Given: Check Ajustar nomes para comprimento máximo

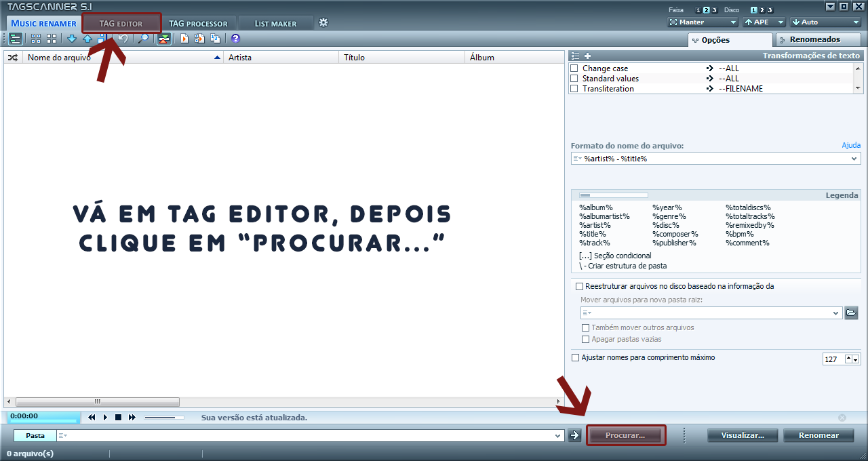Looking at the screenshot, I should pyautogui.click(x=576, y=357).
